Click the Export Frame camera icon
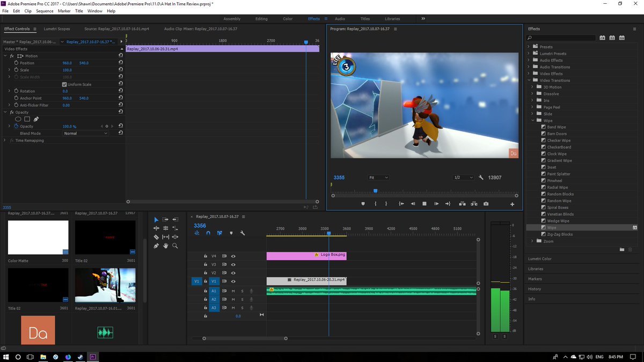The image size is (644, 362). [486, 204]
